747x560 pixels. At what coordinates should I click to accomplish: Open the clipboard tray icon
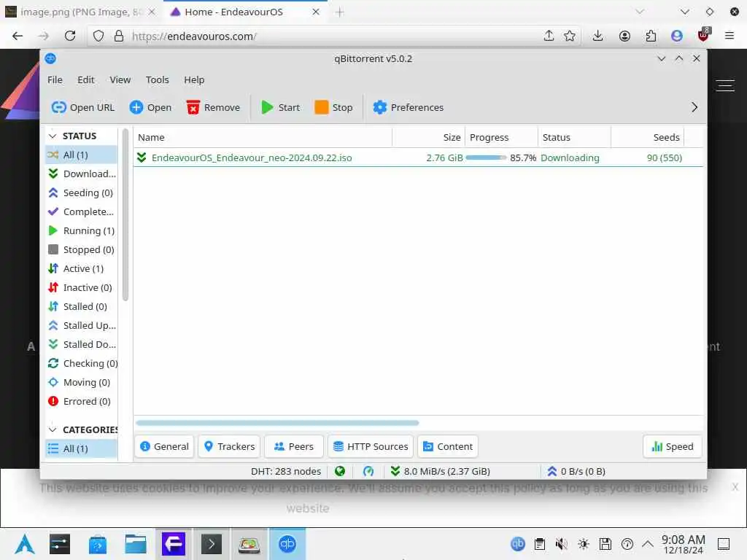pyautogui.click(x=540, y=543)
